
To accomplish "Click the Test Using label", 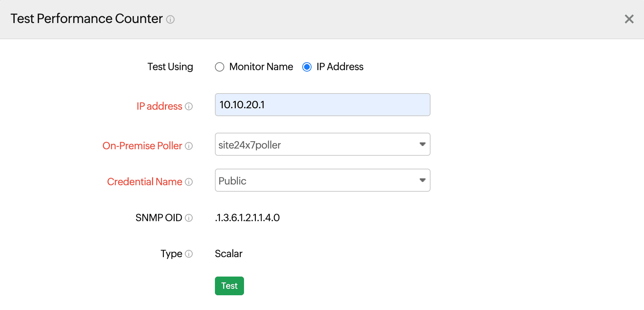I will coord(170,67).
